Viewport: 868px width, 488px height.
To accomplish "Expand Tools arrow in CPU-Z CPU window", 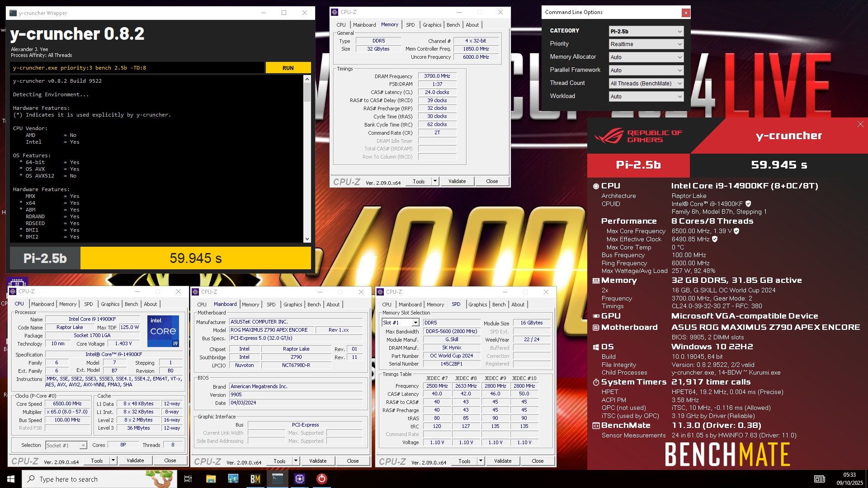I will click(113, 460).
